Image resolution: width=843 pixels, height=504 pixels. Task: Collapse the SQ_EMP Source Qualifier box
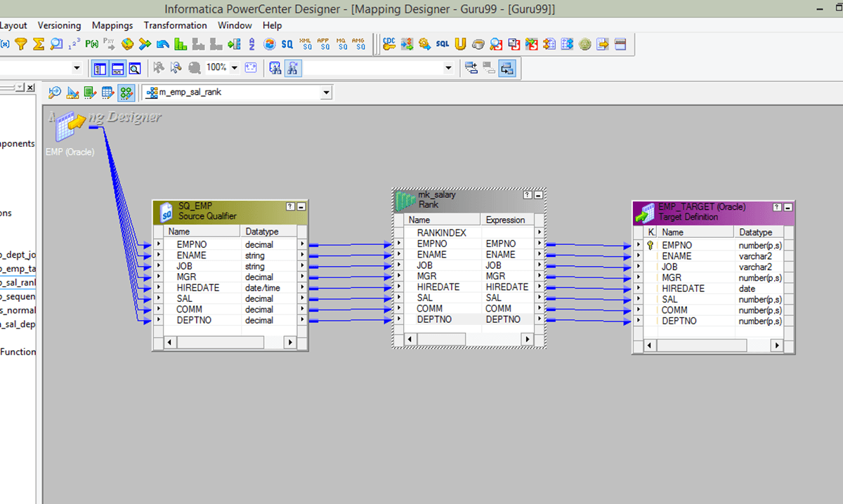[x=301, y=207]
